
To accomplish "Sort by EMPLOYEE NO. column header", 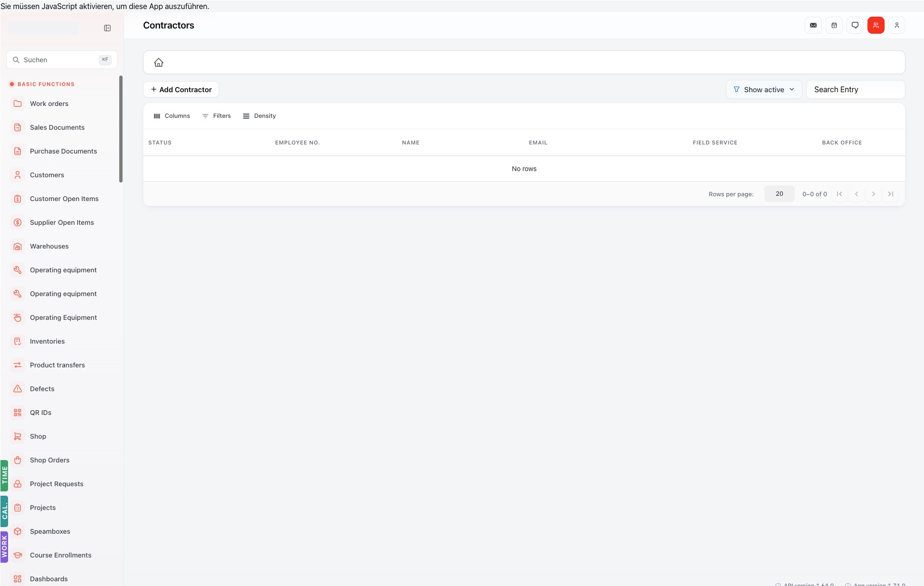I will tap(297, 143).
